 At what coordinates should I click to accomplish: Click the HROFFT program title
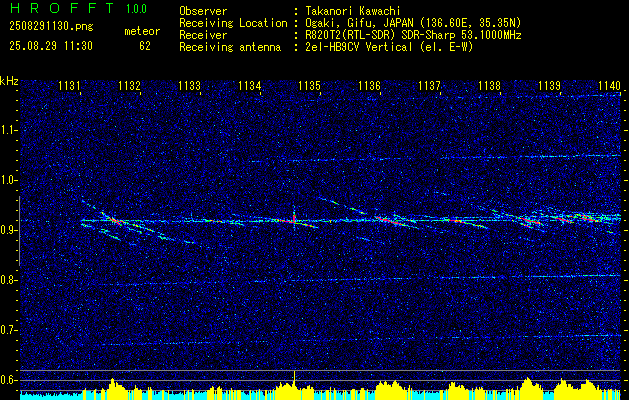point(62,8)
